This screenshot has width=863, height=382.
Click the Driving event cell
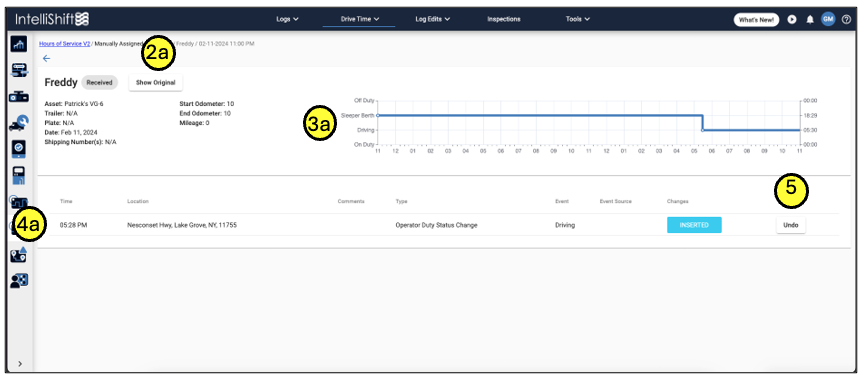point(565,225)
